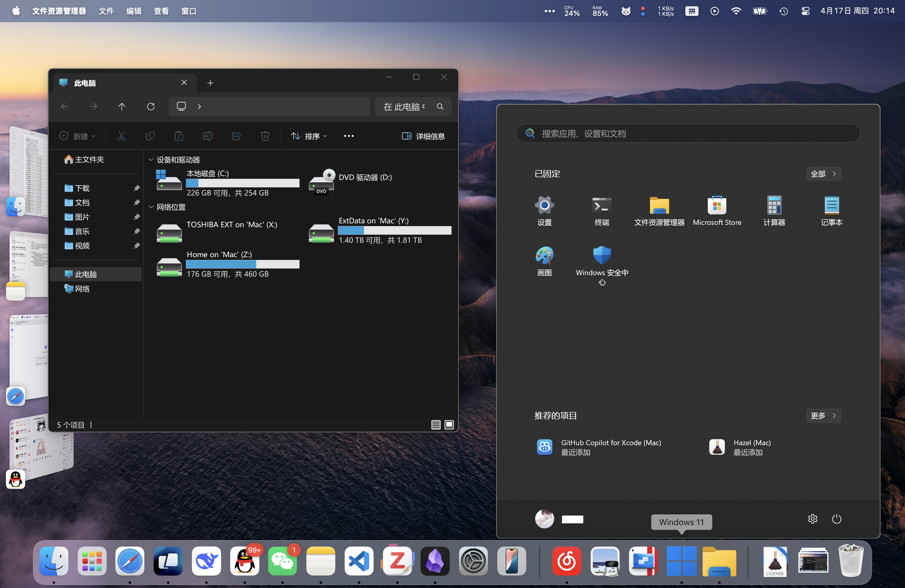Add a new Explorer tab

click(210, 83)
